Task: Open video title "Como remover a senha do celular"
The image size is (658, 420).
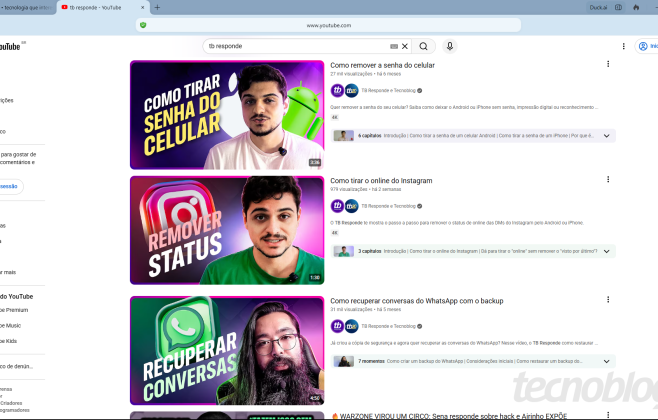Action: [x=382, y=65]
